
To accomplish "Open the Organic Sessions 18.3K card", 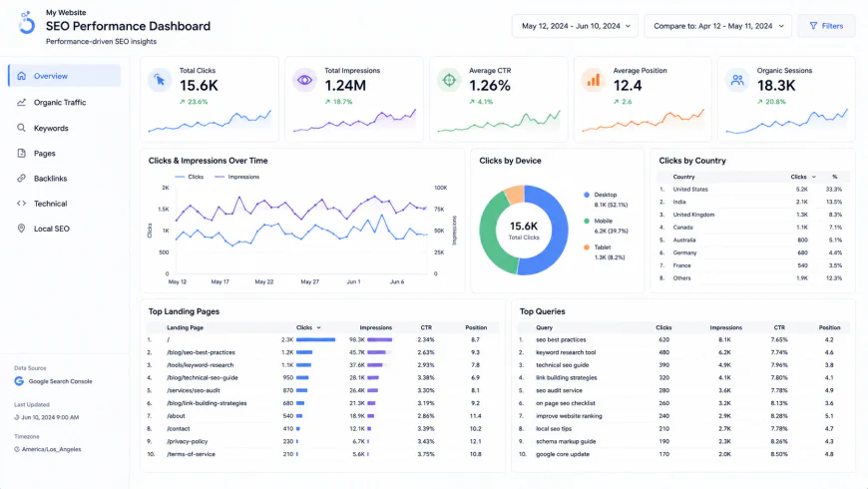I will click(x=786, y=99).
